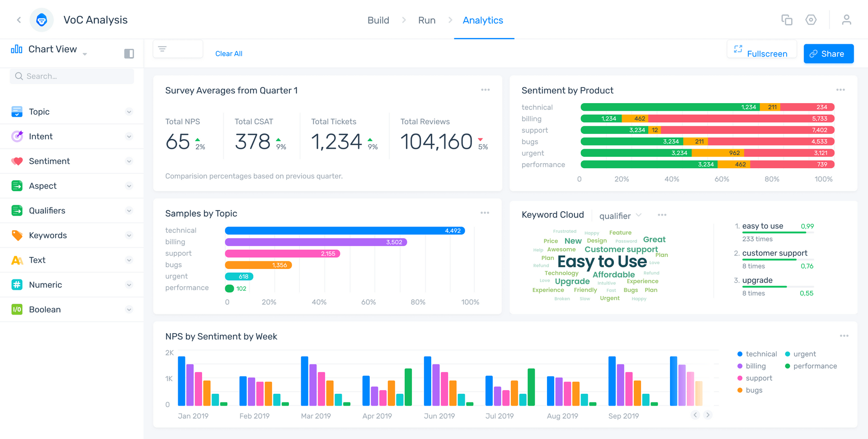
Task: Open the duplicate/copy icon in header
Action: [x=787, y=20]
